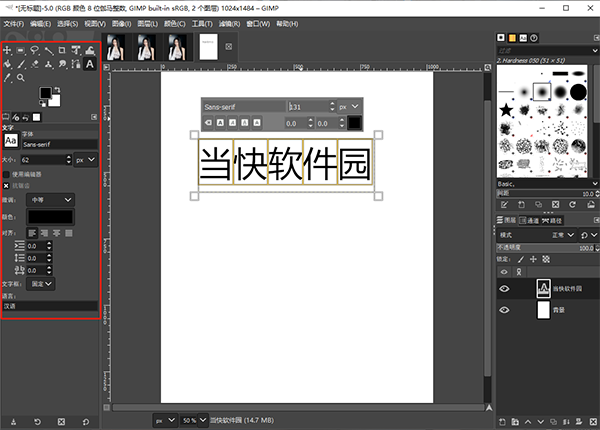
Task: Swap foreground and background colors arrow
Action: (57, 90)
